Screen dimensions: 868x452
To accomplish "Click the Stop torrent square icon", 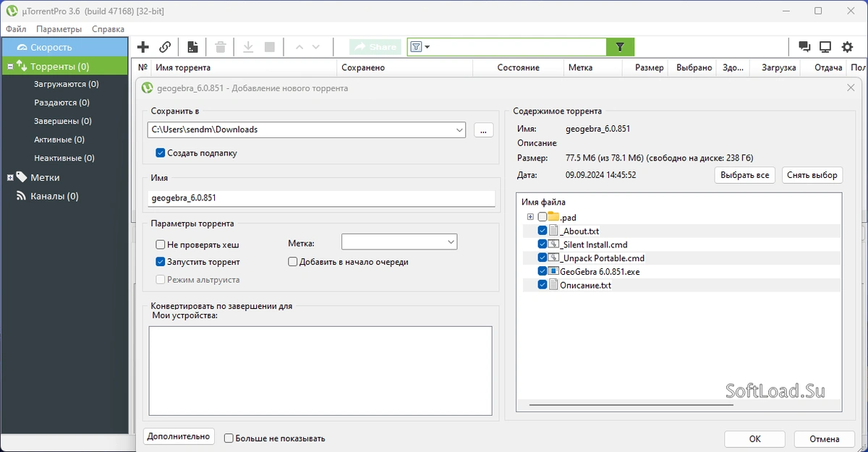I will (x=270, y=47).
